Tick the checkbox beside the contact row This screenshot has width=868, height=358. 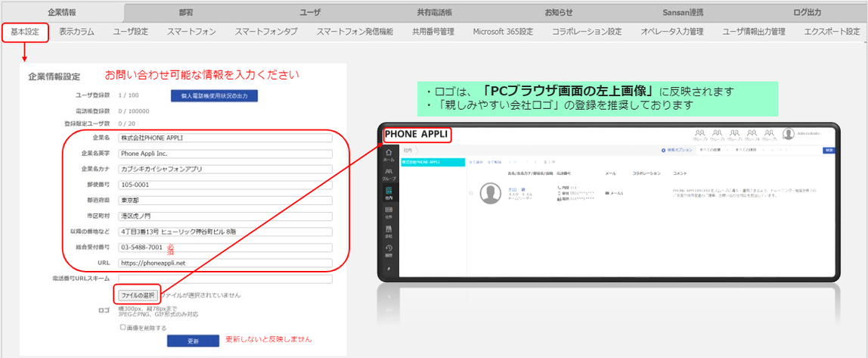[470, 193]
